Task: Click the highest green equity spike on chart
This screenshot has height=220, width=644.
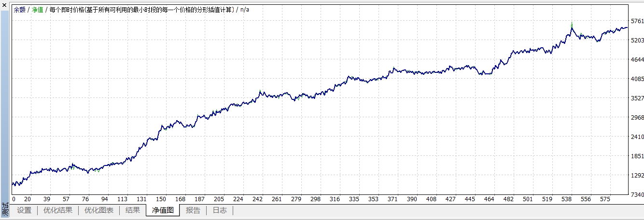Action: coord(572,23)
